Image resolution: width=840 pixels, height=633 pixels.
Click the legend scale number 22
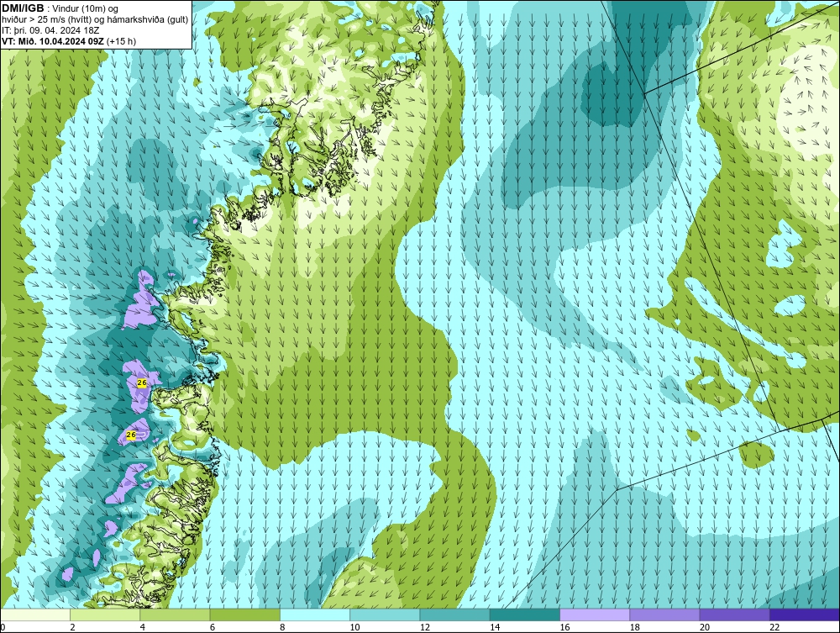pos(774,628)
